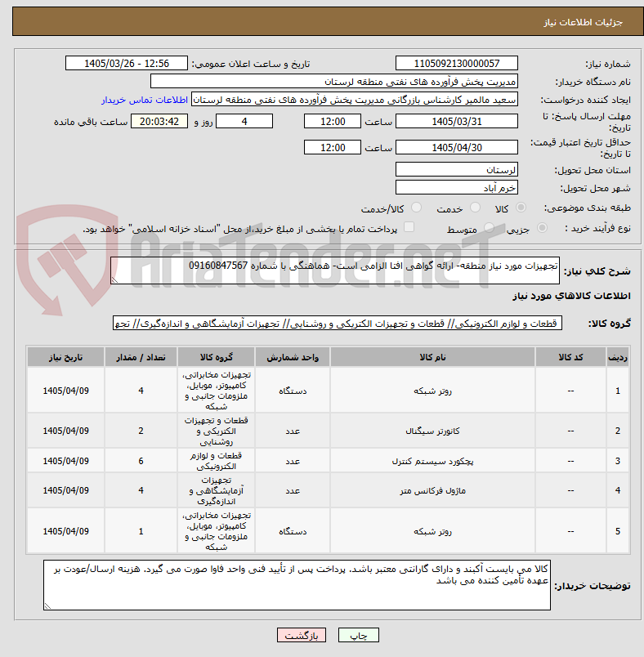This screenshot has height=657, width=644.
Task: Open the اطلاعات تماس خریدار link
Action: [x=144, y=100]
